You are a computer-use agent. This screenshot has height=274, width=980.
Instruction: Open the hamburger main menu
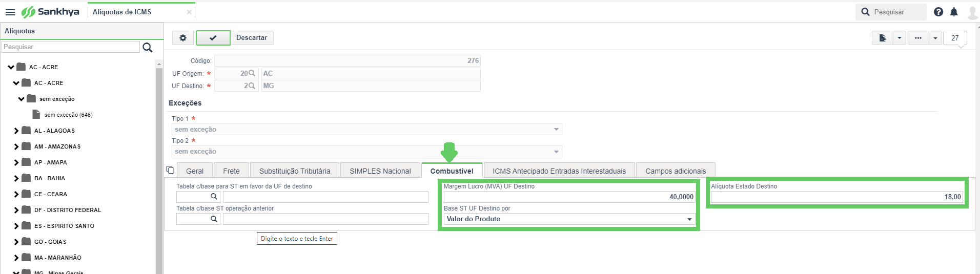point(10,12)
